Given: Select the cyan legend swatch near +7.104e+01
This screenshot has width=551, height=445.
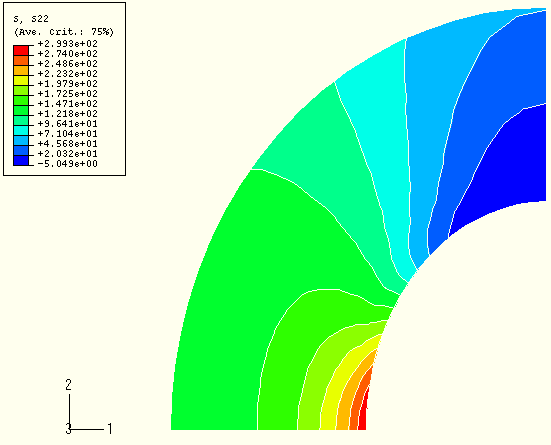Looking at the screenshot, I should point(21,130).
